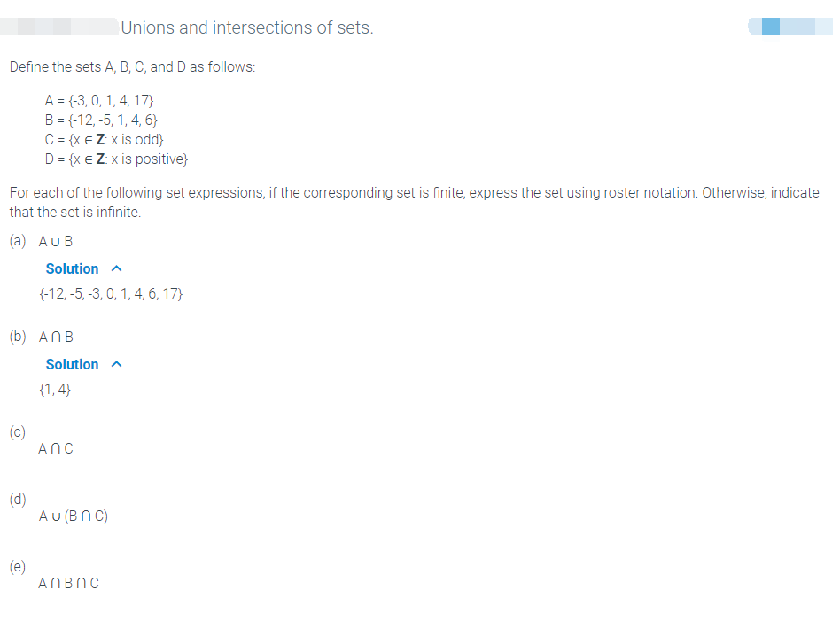The height and width of the screenshot is (621, 840).
Task: Select the A ∩ B expression in part (b)
Action: (55, 337)
